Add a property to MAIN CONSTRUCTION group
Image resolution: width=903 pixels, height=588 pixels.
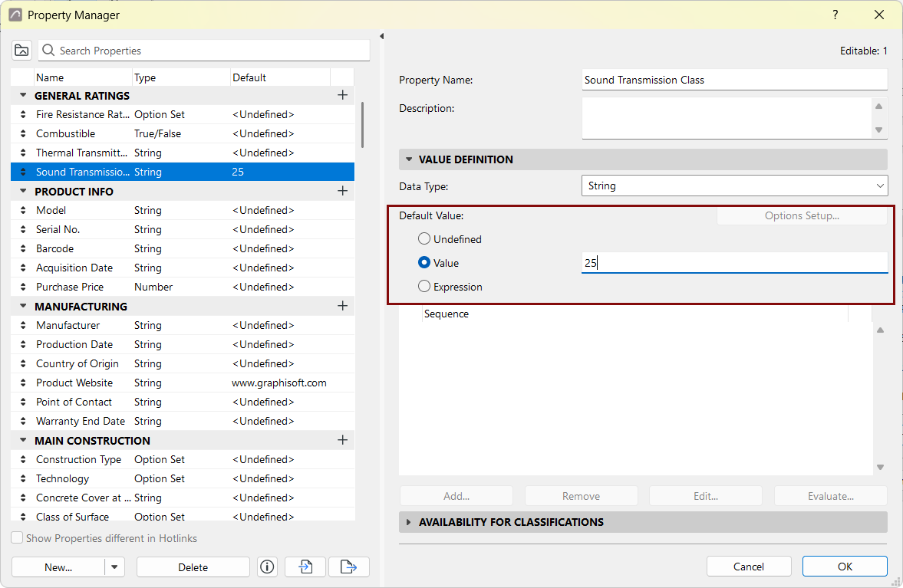click(x=343, y=440)
